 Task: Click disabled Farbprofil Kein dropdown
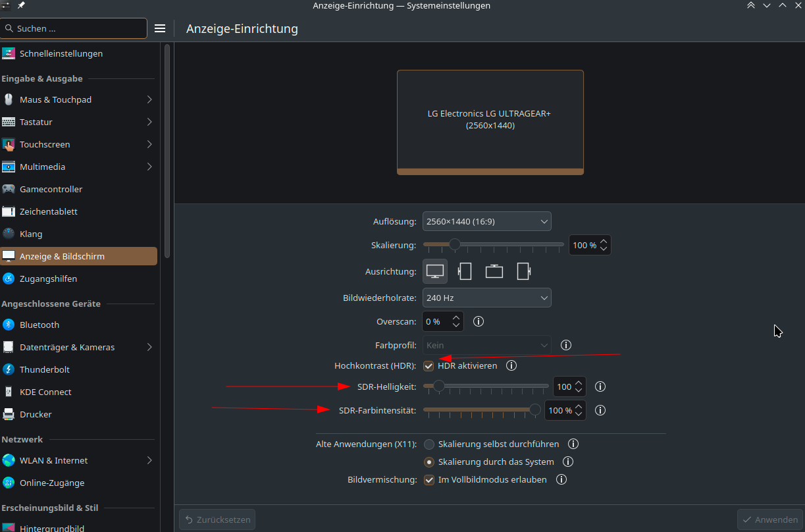[x=487, y=345]
